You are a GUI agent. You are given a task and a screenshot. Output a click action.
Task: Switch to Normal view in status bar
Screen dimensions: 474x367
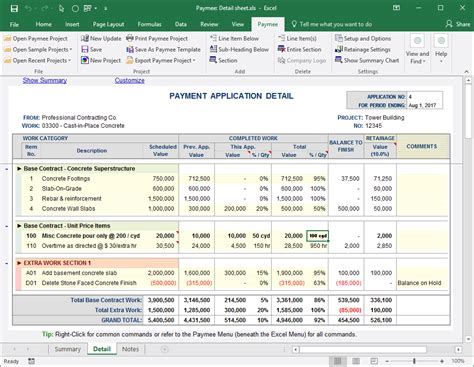pyautogui.click(x=338, y=361)
